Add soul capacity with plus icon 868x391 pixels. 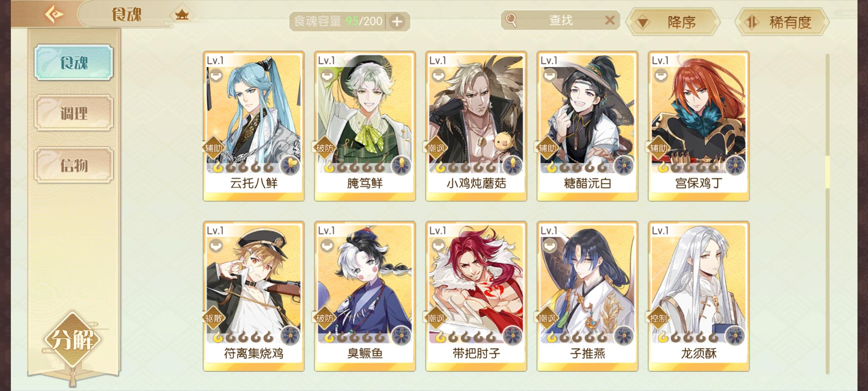(x=397, y=22)
